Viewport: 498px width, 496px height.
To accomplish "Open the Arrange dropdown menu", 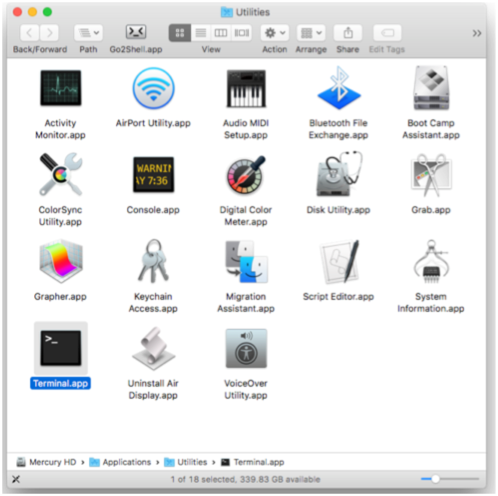I will tap(311, 33).
